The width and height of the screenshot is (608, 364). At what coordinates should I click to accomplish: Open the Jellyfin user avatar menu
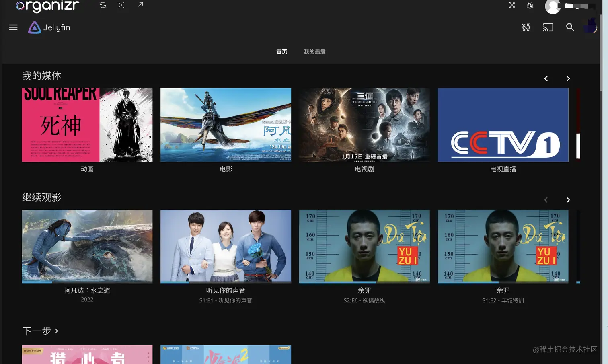pyautogui.click(x=590, y=27)
